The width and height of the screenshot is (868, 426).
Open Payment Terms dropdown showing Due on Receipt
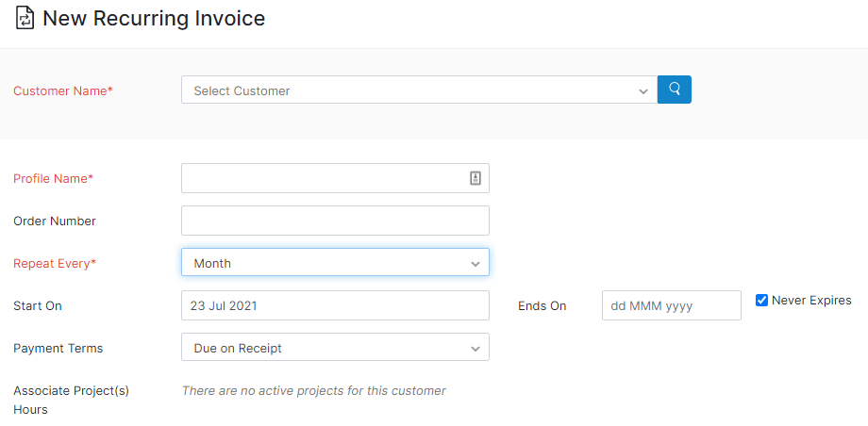pos(335,348)
